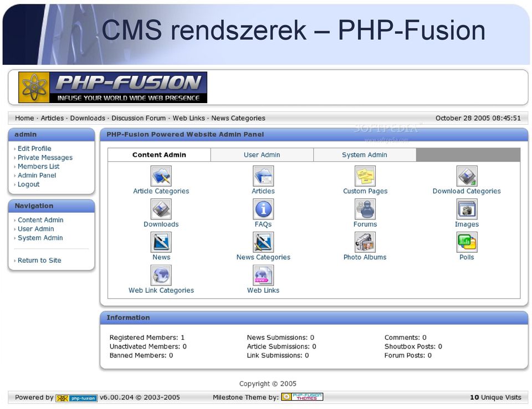
Task: Click the "CMS rendszerek – PHP-Fusion" slide title
Action: (294, 30)
